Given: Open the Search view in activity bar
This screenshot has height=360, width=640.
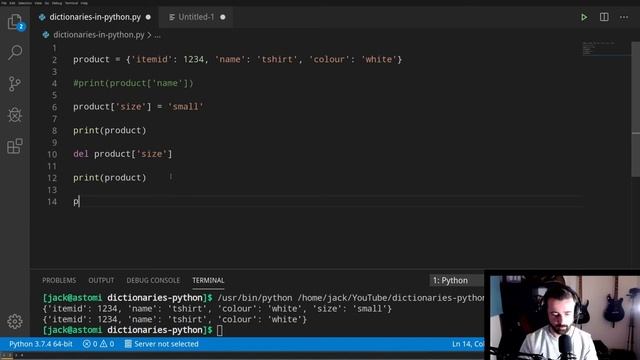Looking at the screenshot, I should click(15, 52).
